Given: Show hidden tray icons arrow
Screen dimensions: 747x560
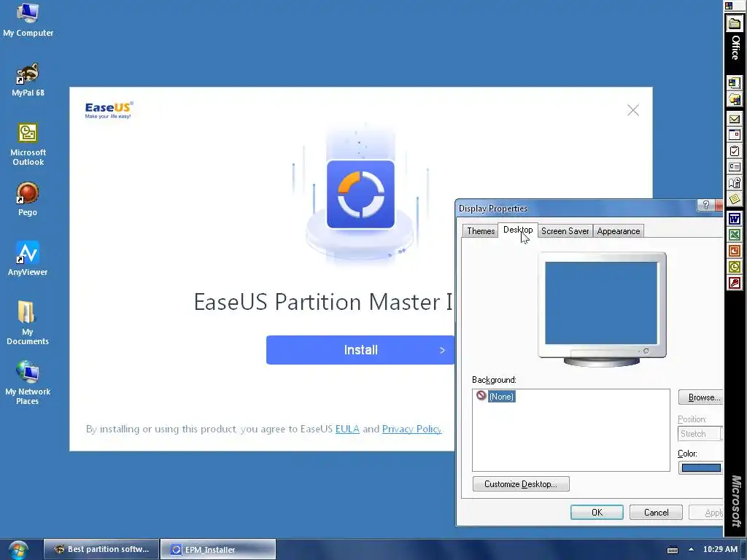Looking at the screenshot, I should point(691,549).
